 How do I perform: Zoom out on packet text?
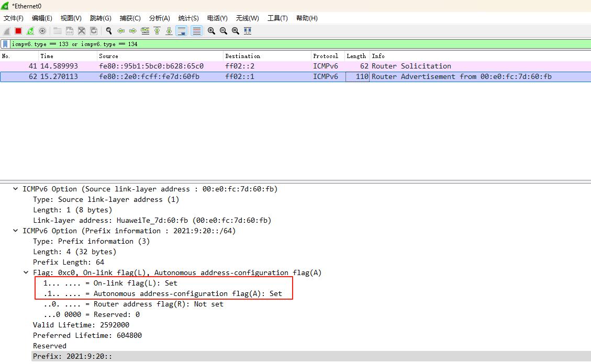coord(224,31)
